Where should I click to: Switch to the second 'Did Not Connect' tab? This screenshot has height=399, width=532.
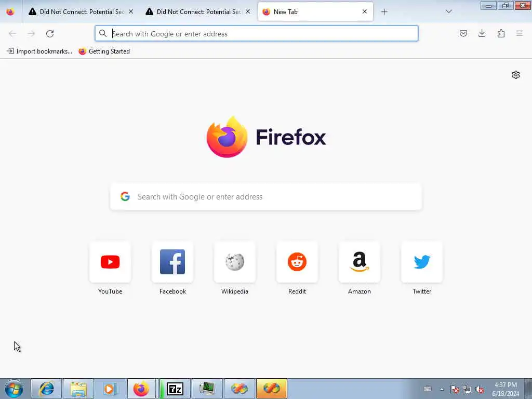198,12
